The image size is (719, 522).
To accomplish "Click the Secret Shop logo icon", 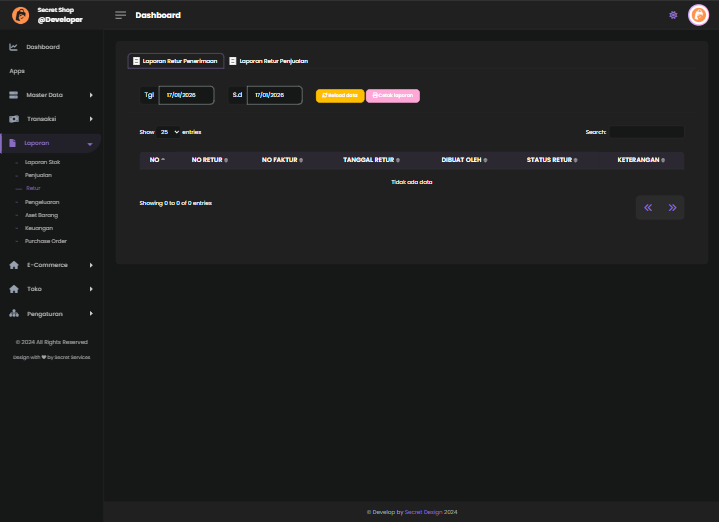I will coord(20,15).
